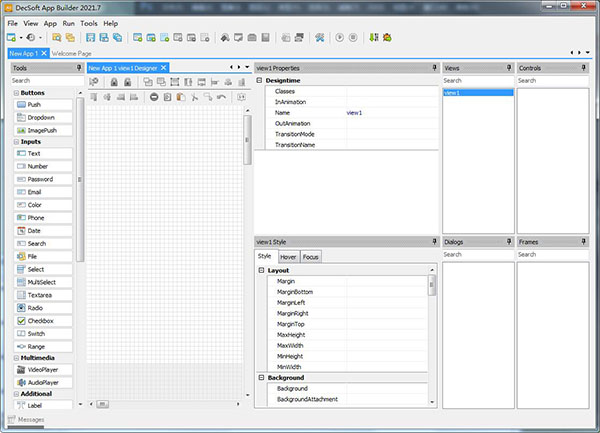Select the Switch tool
The image size is (600, 433).
[x=43, y=334]
